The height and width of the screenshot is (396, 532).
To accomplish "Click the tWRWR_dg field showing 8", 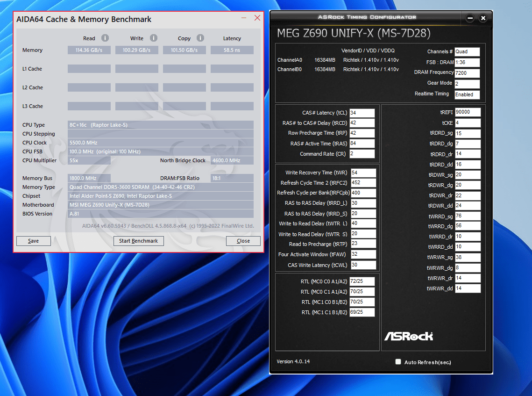I will tap(468, 267).
